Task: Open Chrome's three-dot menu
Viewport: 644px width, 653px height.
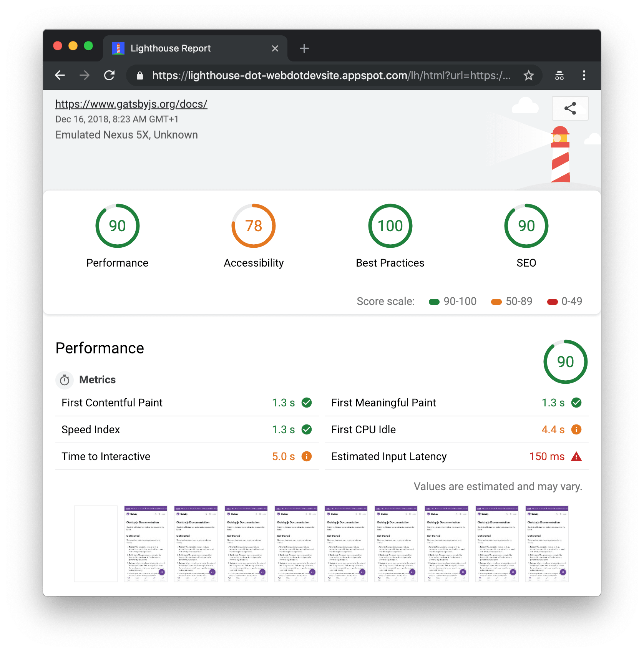Action: pyautogui.click(x=584, y=75)
